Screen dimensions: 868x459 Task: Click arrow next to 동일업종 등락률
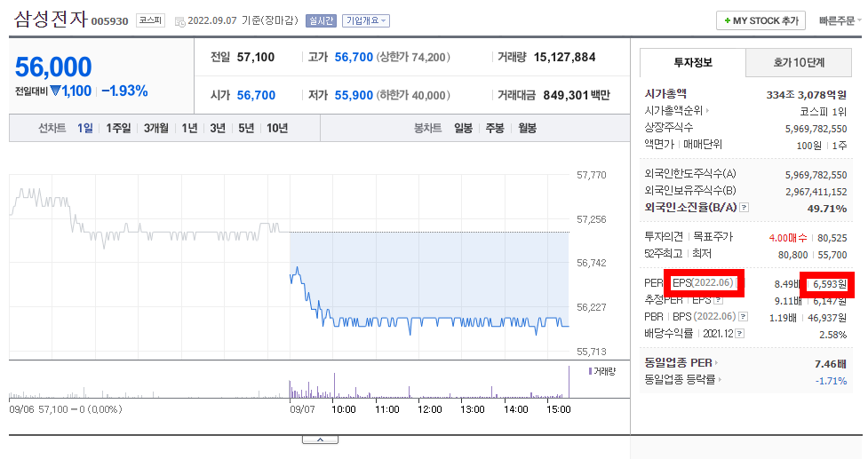(x=720, y=379)
